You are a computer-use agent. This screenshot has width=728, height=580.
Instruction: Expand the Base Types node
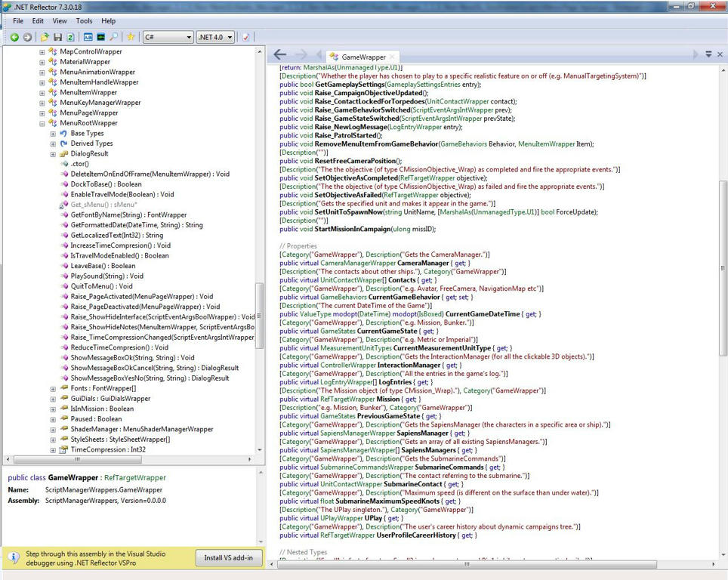pyautogui.click(x=53, y=134)
